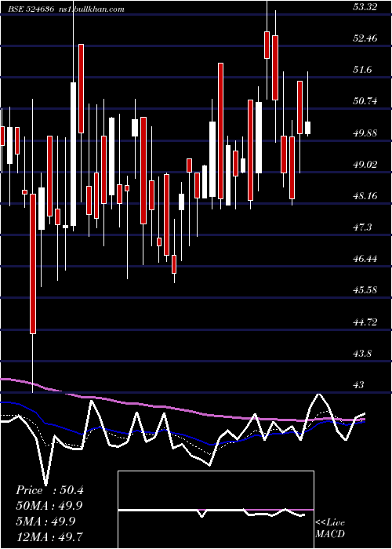
Task: Click the <<Live MACD label
Action: 330,528
